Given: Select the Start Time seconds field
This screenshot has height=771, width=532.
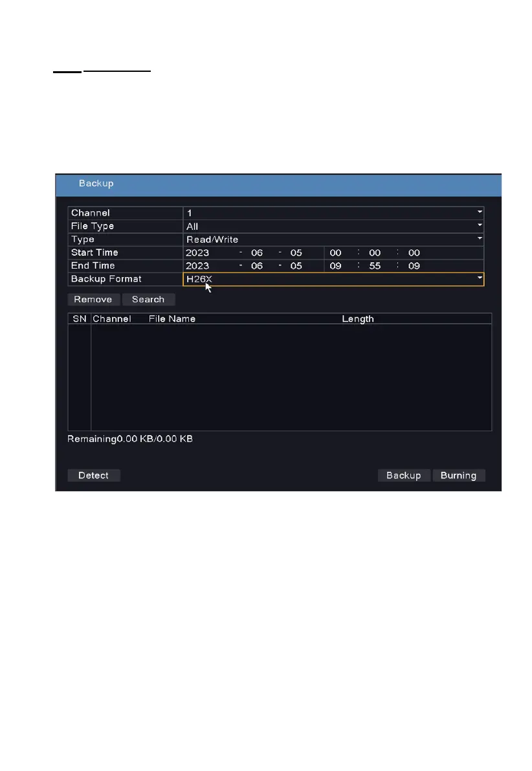Looking at the screenshot, I should (414, 252).
